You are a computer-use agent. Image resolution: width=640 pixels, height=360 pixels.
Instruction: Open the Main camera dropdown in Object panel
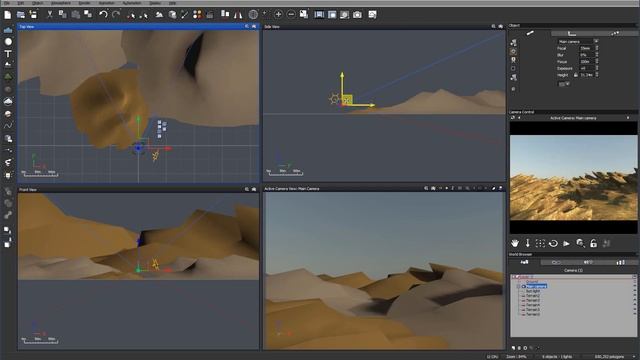click(596, 41)
